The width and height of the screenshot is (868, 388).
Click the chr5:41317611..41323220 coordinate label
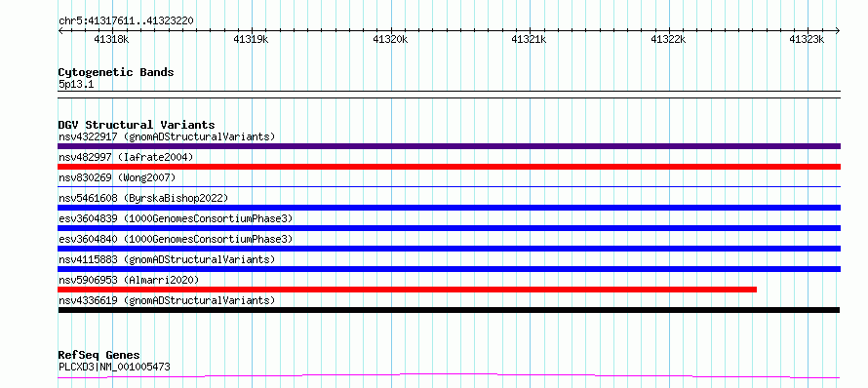pyautogui.click(x=126, y=21)
